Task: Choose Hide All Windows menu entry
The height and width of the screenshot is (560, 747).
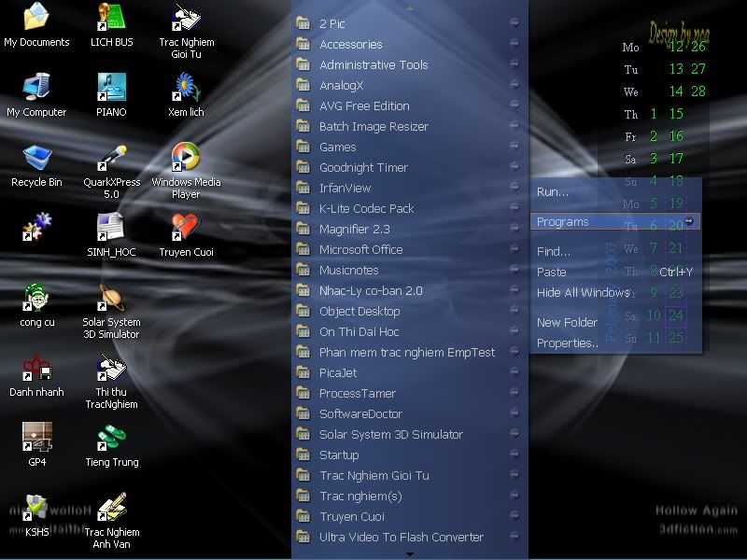Action: pos(583,293)
